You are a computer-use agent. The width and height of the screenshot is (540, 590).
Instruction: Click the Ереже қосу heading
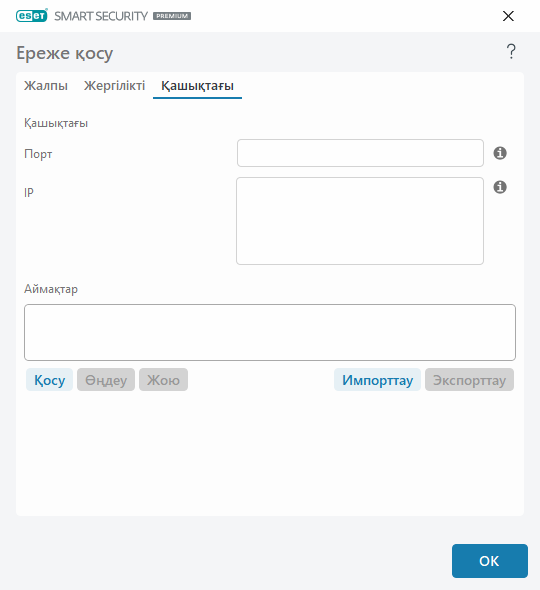[x=64, y=53]
